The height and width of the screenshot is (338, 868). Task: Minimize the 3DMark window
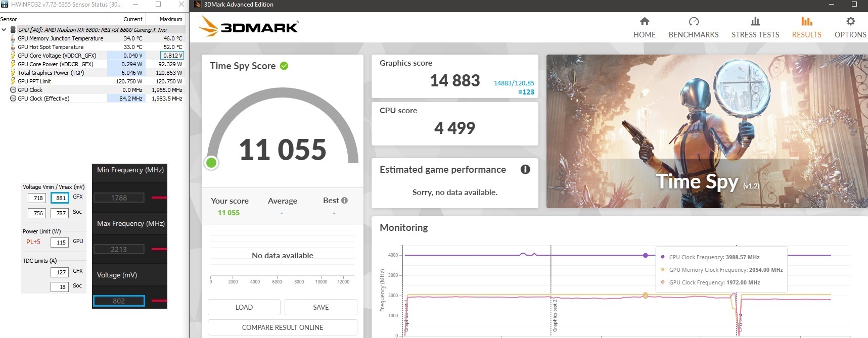pos(832,5)
